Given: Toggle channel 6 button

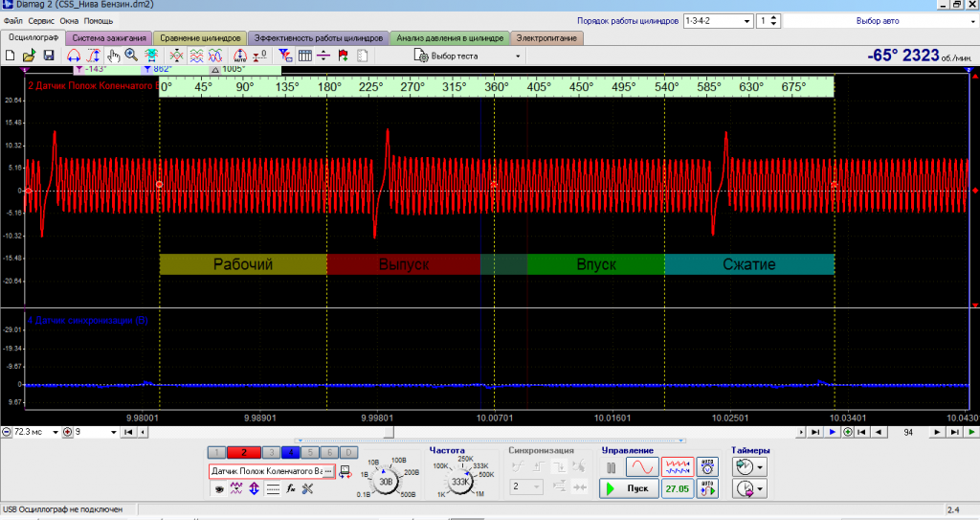Looking at the screenshot, I should tap(329, 452).
